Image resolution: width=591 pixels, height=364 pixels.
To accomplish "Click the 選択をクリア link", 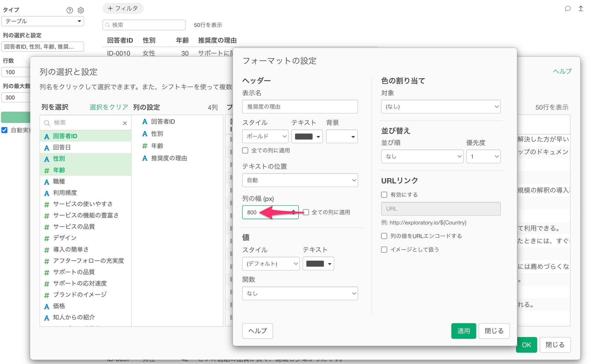I will (109, 107).
